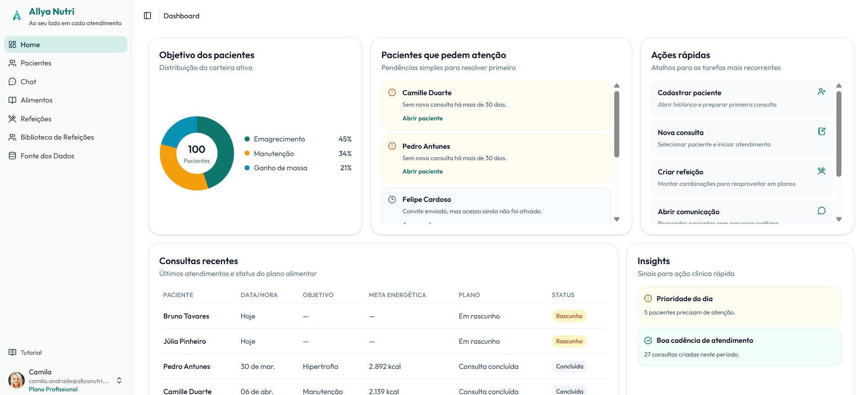Open the Home menu item
Viewport: 868px width, 395px height.
click(66, 44)
